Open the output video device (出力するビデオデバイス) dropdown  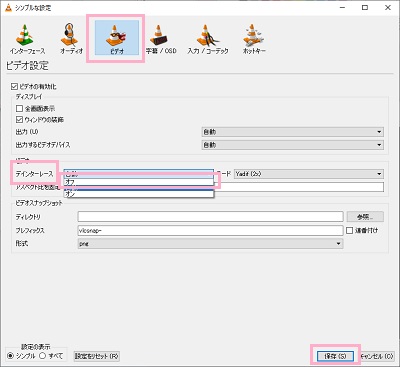pyautogui.click(x=292, y=145)
